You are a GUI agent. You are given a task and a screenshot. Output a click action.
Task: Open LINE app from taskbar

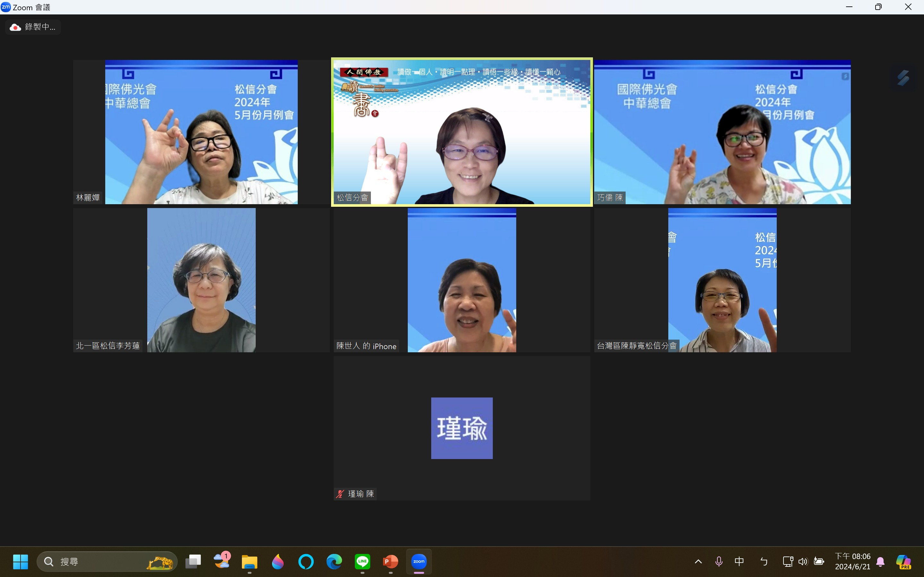362,561
